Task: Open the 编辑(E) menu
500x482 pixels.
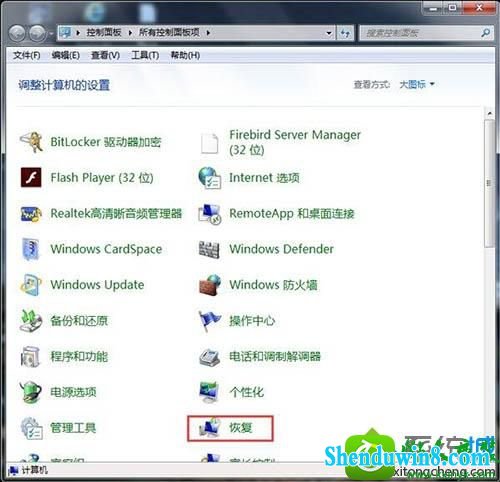Action: tap(66, 55)
